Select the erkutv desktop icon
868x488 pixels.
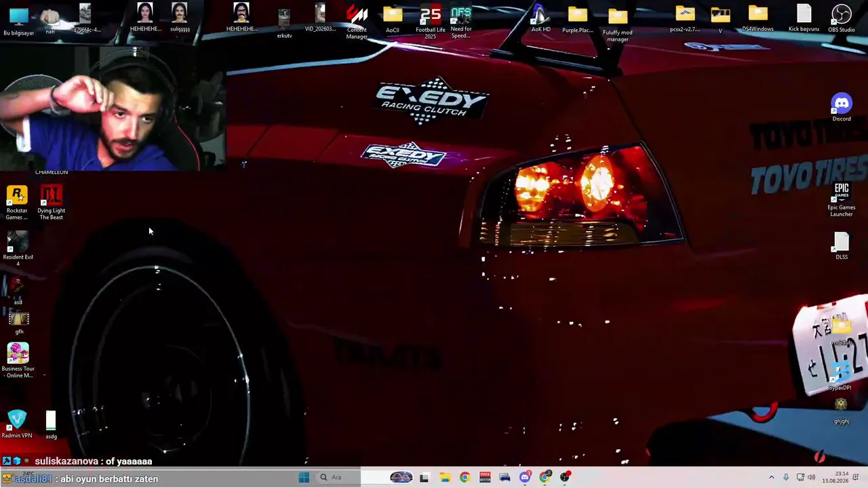(284, 24)
